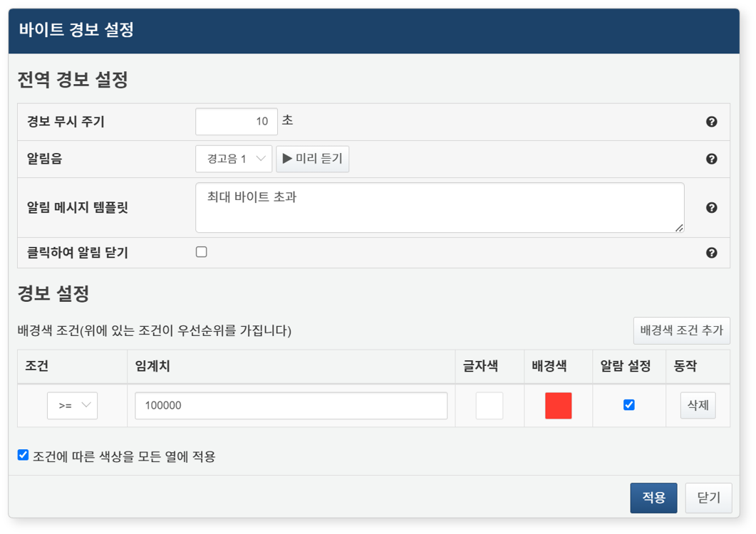Focus the 알림 메시지 템플릿 textarea
Screen dimensions: 756x534
click(x=440, y=207)
